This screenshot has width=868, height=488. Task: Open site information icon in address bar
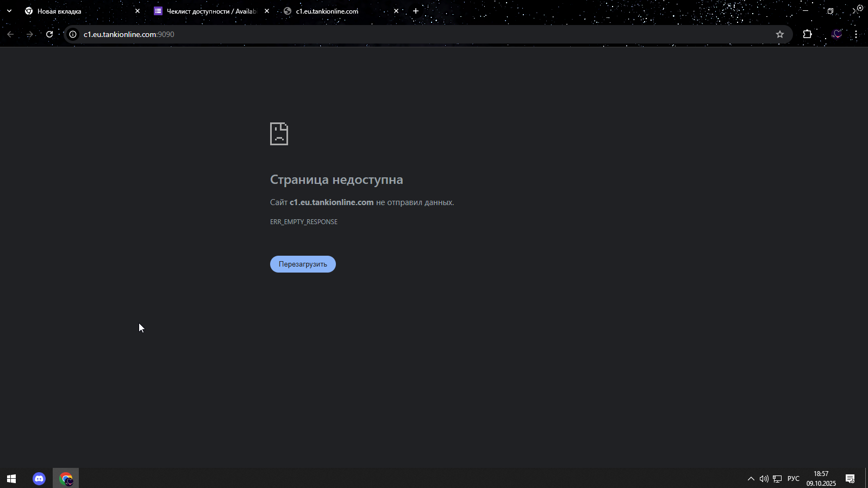pyautogui.click(x=73, y=34)
